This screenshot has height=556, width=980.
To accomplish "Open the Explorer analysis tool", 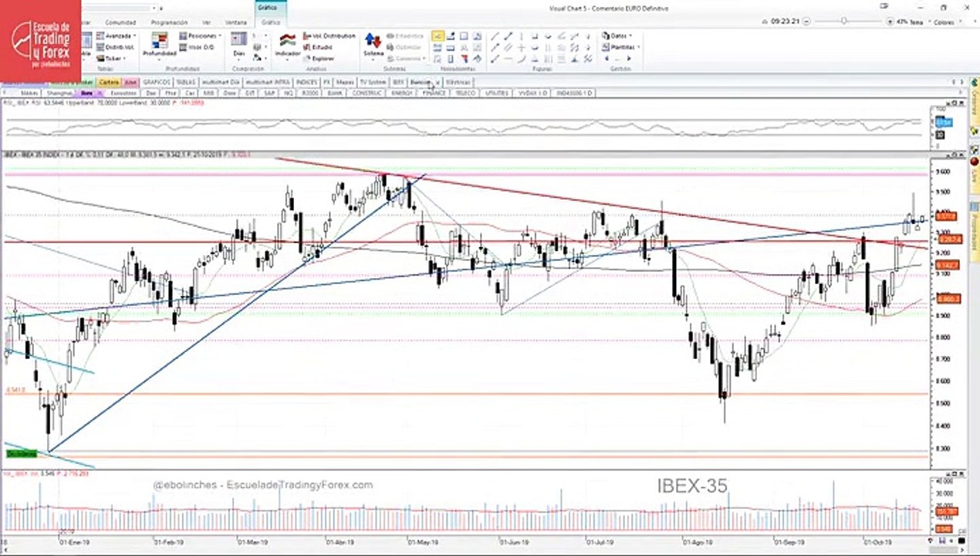I will click(320, 59).
